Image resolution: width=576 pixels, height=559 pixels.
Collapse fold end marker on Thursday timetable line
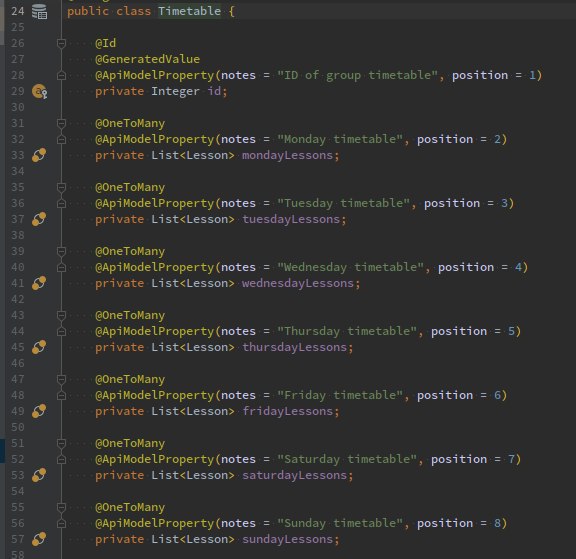click(x=61, y=331)
